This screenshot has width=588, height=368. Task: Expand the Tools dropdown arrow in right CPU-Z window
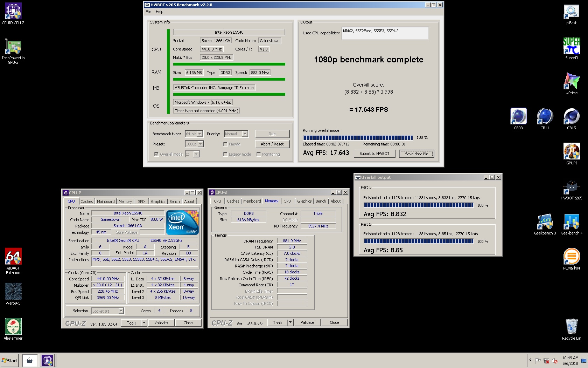tap(290, 322)
